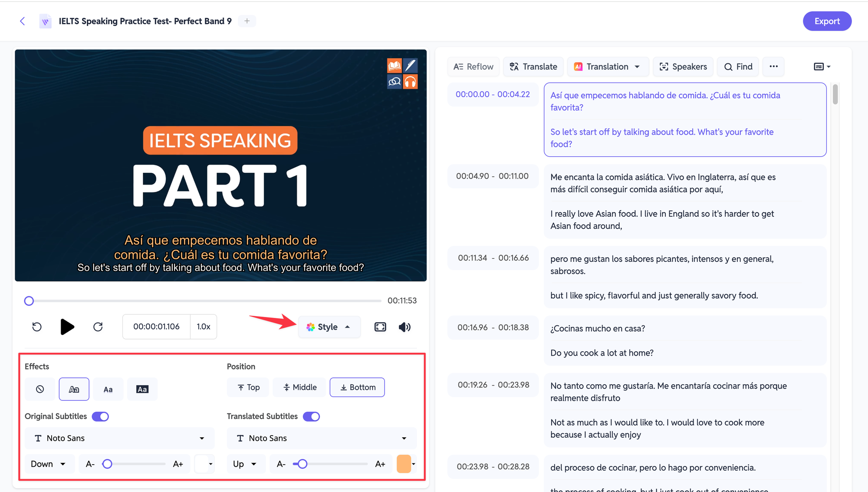Click the transcript panel scrollbar
The width and height of the screenshot is (868, 492).
pyautogui.click(x=835, y=94)
